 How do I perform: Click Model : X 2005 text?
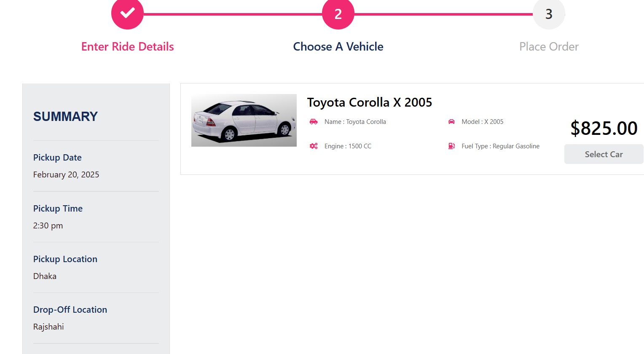[x=483, y=122]
